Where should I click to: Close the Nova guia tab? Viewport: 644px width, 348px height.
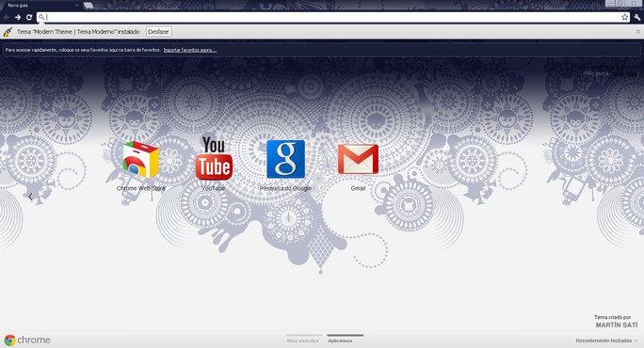click(x=77, y=6)
